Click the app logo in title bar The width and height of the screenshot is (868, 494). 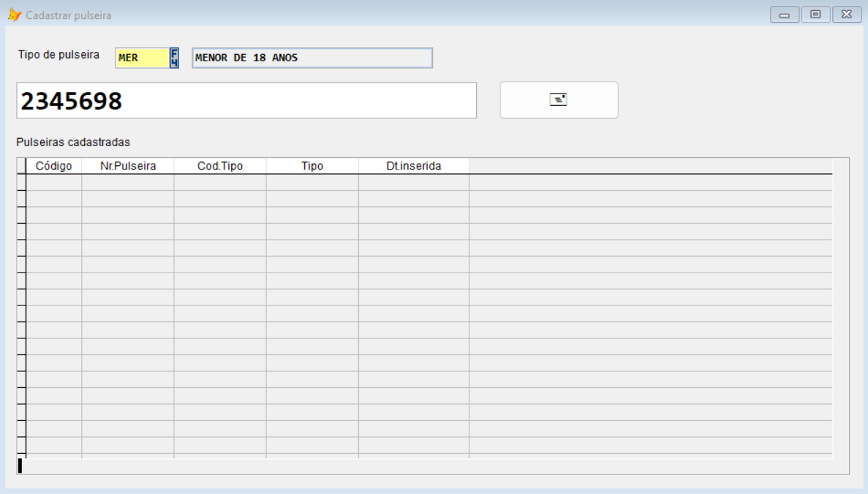pos(15,15)
